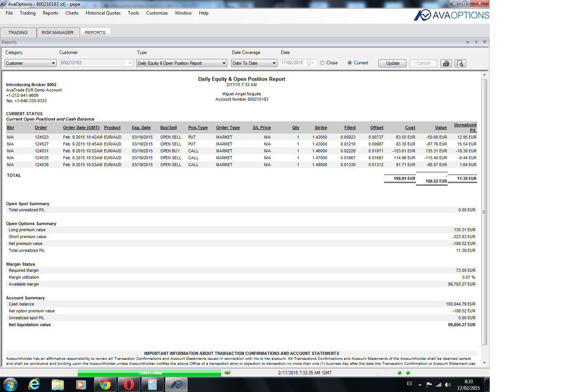Click the Net liquidation value label

[30, 325]
